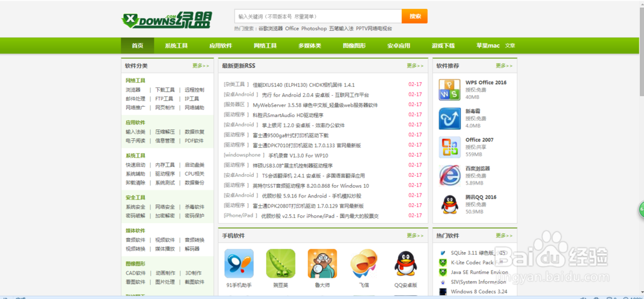Switch to the 安卓应用 tab
Screen dimensions: 644x299
(x=399, y=46)
